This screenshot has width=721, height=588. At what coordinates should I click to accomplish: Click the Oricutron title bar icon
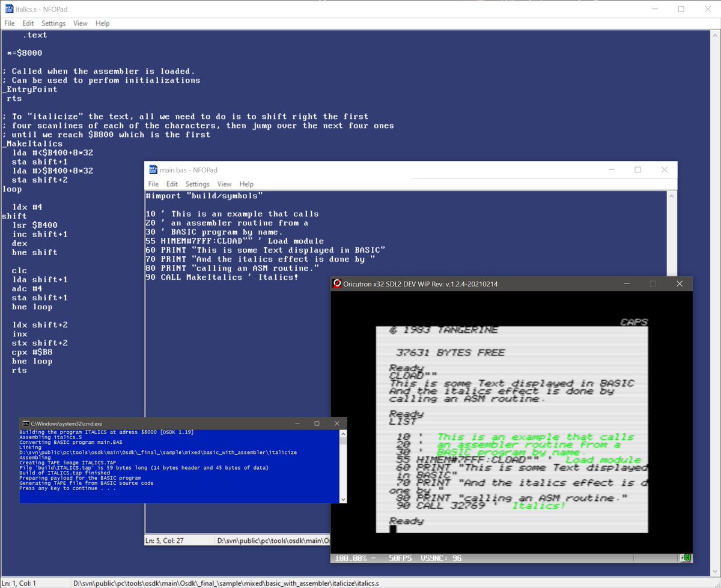click(337, 283)
